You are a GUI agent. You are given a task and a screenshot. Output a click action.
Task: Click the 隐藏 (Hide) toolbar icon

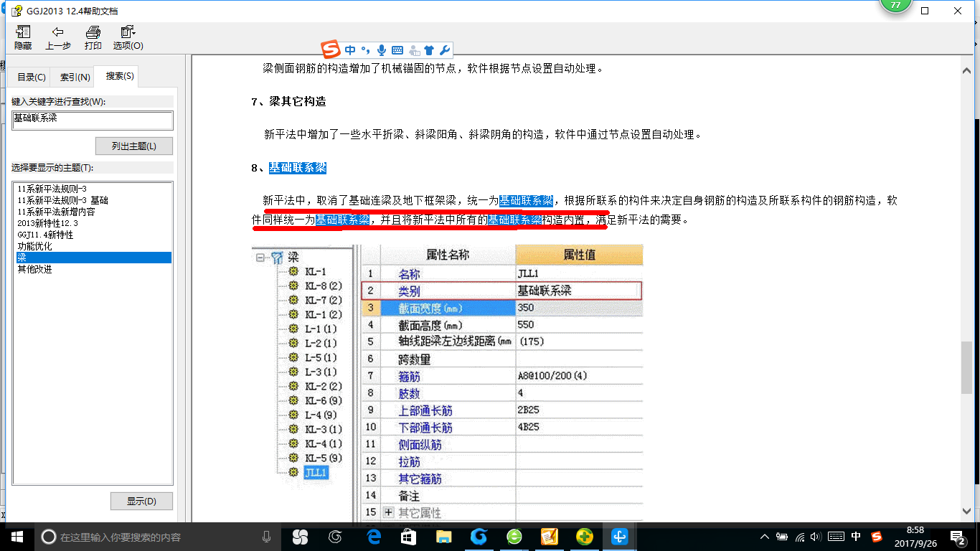(x=22, y=37)
